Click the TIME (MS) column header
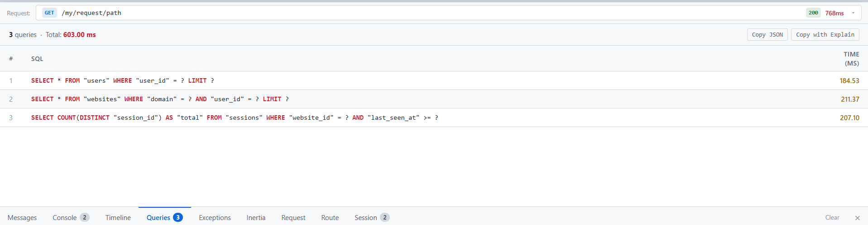Screen dimensions: 868x225 pos(851,59)
